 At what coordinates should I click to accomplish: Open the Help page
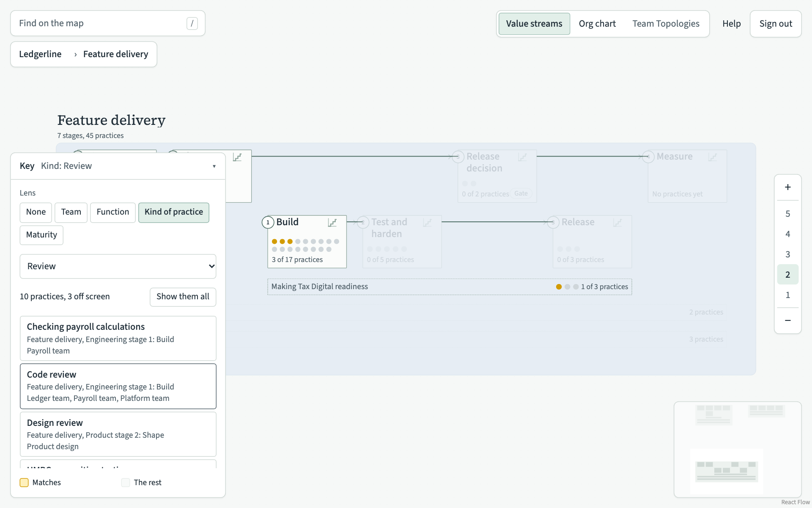click(732, 24)
